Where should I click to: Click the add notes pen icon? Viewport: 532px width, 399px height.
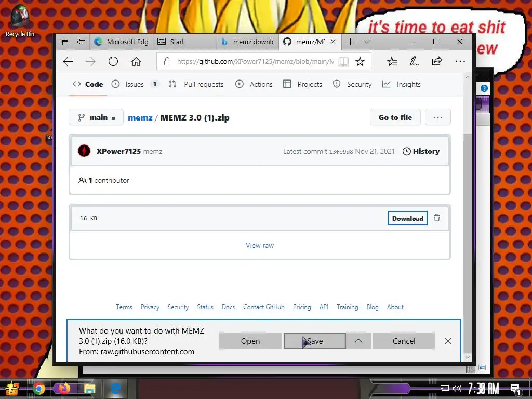[x=414, y=61]
